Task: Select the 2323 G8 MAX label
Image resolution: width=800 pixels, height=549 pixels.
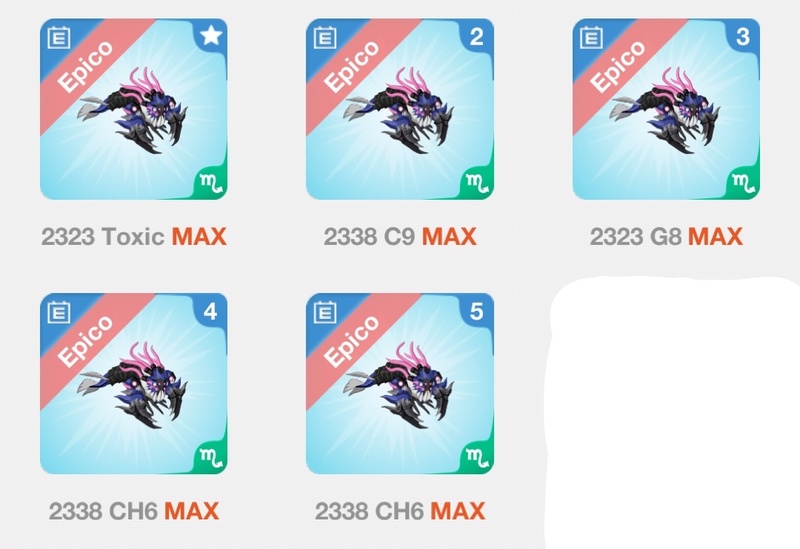Action: [x=666, y=237]
